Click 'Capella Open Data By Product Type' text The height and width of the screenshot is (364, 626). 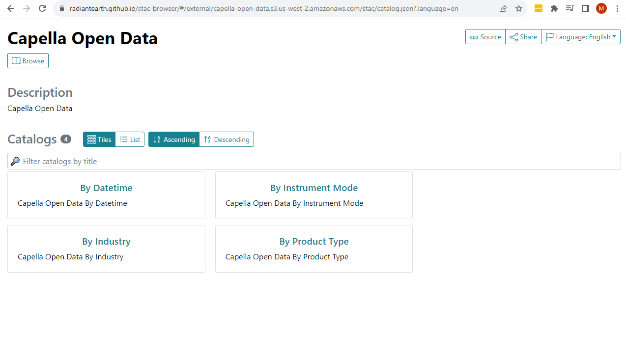287,256
